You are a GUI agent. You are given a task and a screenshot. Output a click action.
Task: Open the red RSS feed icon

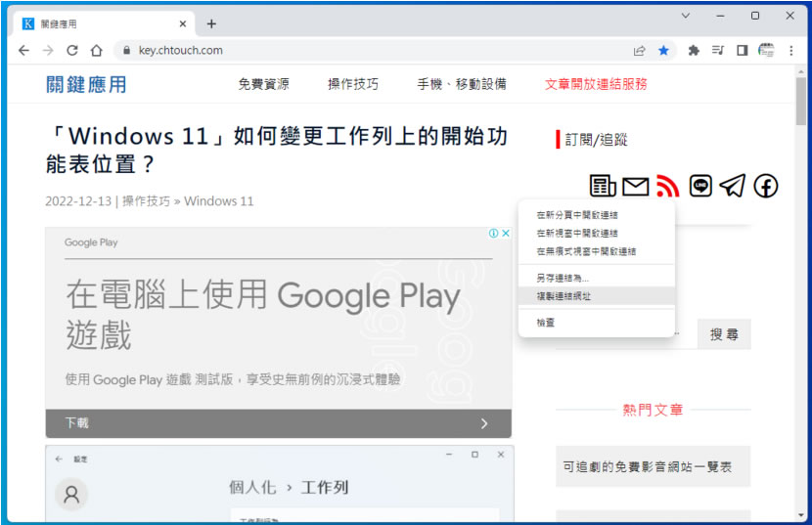coord(667,186)
